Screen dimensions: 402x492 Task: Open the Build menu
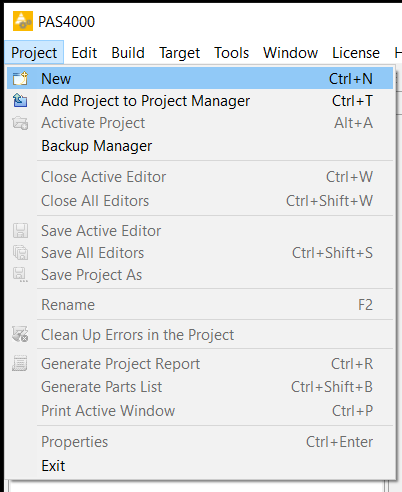(128, 53)
